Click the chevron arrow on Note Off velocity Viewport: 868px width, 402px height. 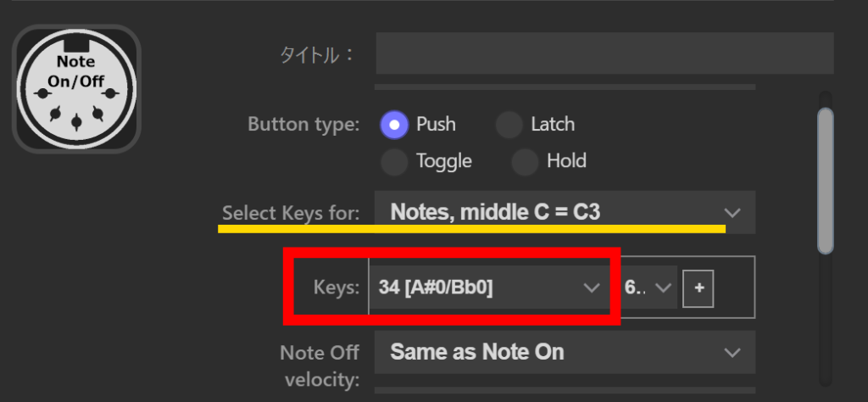coord(732,352)
